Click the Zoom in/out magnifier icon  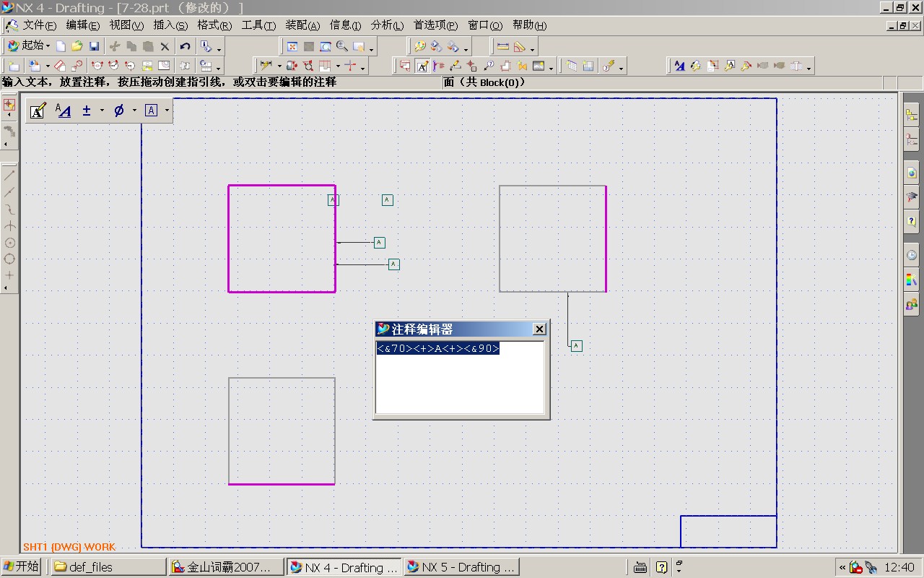coord(342,46)
